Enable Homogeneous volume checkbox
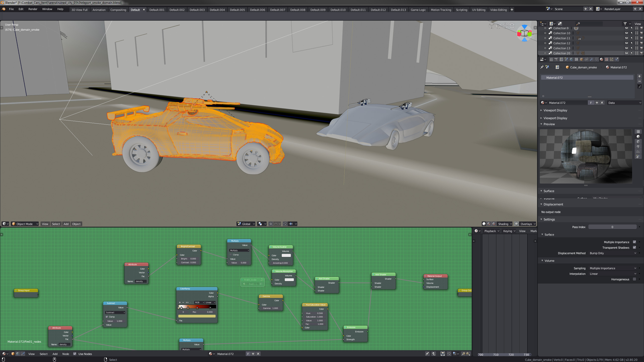 pos(634,279)
